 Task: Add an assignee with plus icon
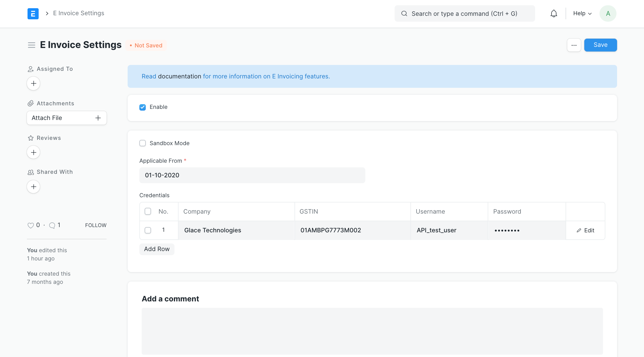pos(33,83)
